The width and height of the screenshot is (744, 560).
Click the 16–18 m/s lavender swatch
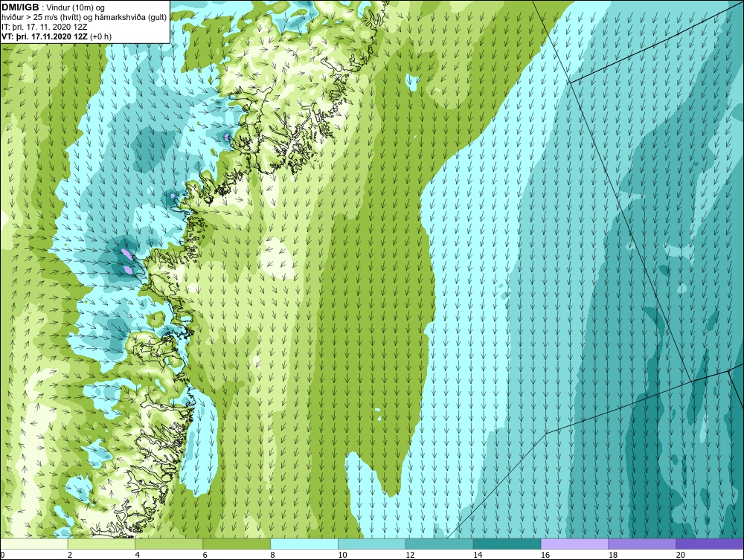point(574,544)
